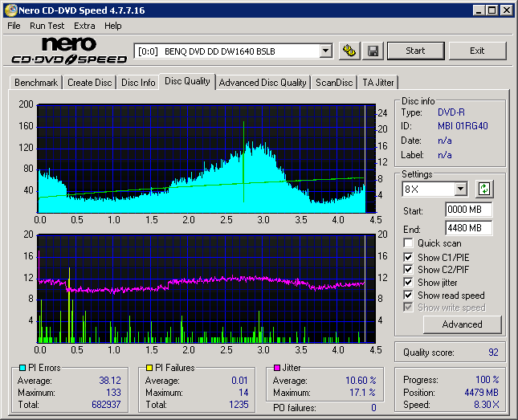Open the Extra menu

click(x=84, y=26)
